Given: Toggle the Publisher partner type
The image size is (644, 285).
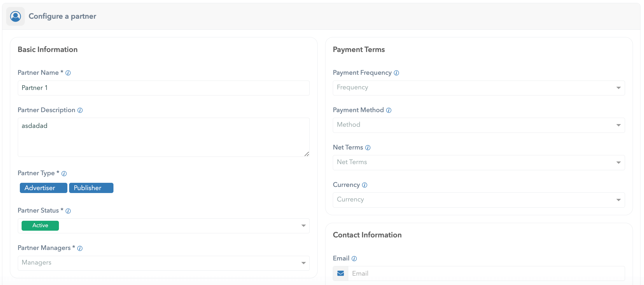Looking at the screenshot, I should point(91,188).
